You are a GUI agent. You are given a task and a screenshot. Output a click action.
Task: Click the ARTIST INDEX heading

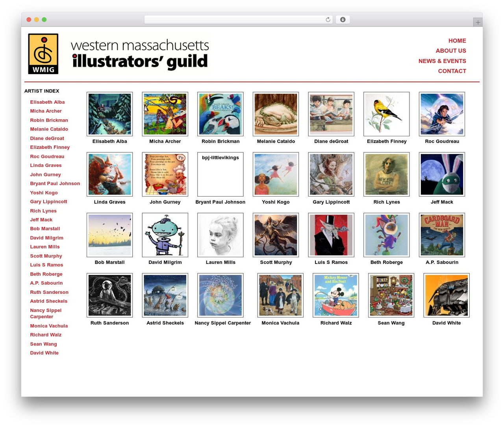42,91
